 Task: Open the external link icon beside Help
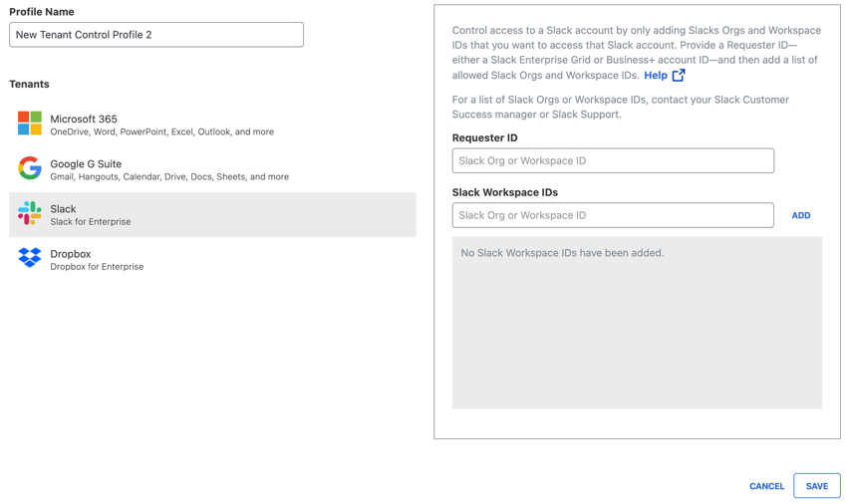[x=679, y=75]
